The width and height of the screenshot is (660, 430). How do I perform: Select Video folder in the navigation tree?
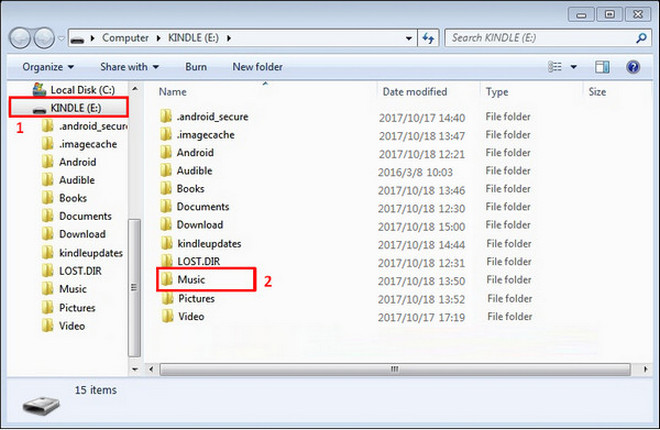[64, 326]
